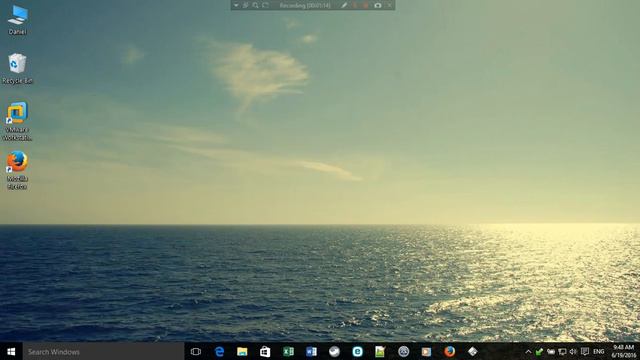Image resolution: width=640 pixels, height=360 pixels.
Task: Click the magnifier zoom icon in recording toolbar
Action: point(256,5)
